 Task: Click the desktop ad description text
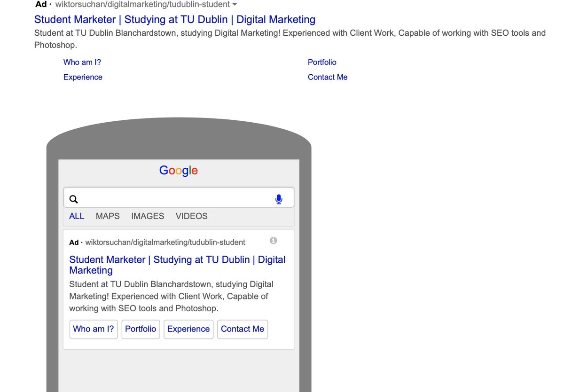tap(290, 39)
